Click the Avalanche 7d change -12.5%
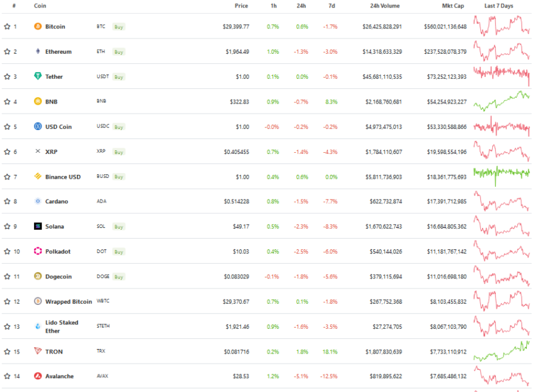Screen dimensions: 537x392 point(329,376)
